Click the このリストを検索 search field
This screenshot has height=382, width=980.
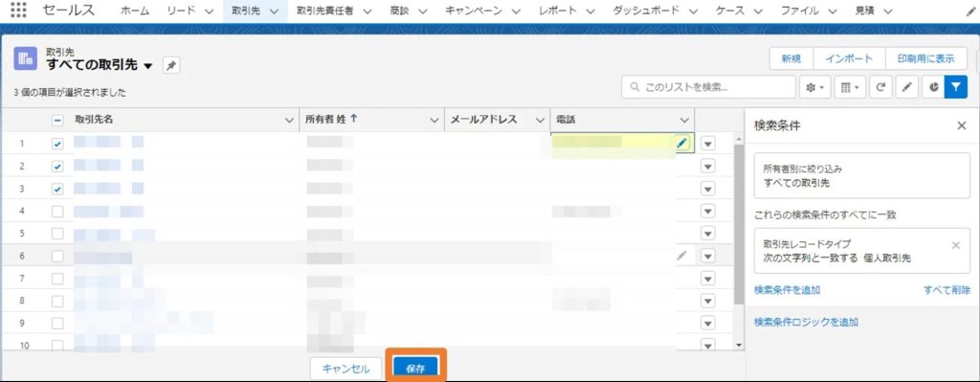[x=708, y=87]
